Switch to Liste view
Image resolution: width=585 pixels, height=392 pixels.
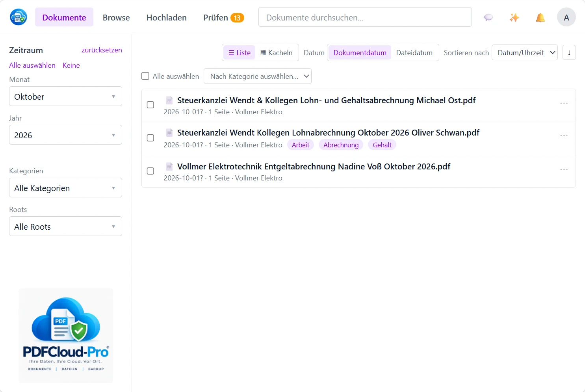(240, 52)
